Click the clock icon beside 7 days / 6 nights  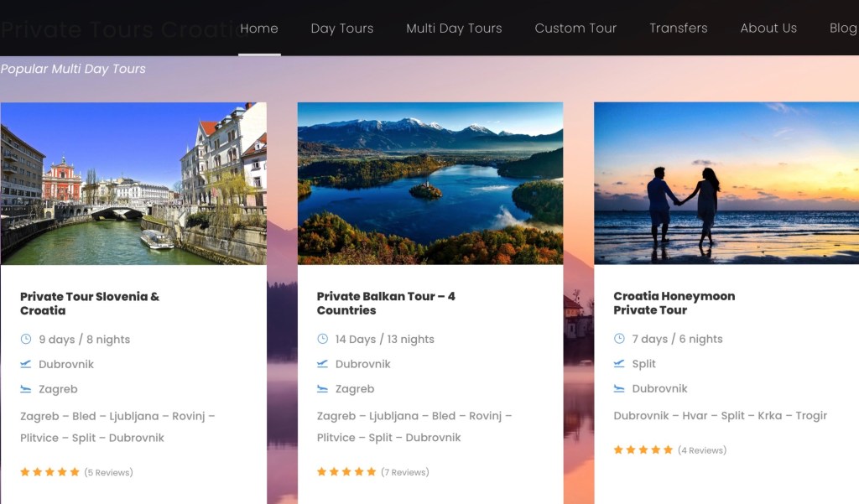click(x=619, y=339)
